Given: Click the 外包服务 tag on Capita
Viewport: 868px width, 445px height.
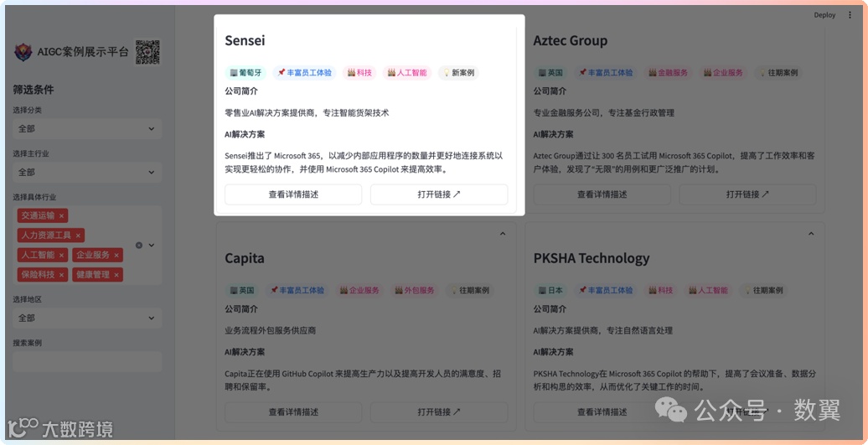Looking at the screenshot, I should point(415,290).
